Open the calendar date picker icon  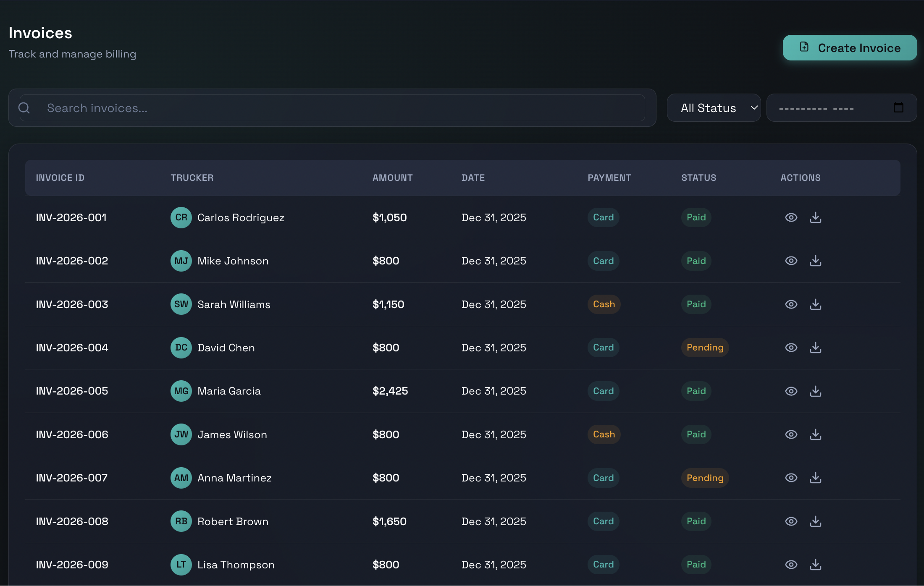(x=898, y=107)
